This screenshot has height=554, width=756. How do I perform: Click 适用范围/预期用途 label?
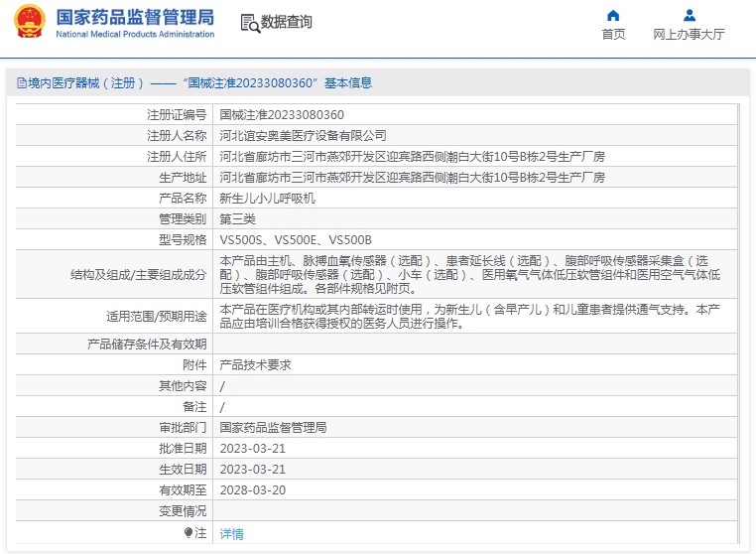[x=156, y=316]
